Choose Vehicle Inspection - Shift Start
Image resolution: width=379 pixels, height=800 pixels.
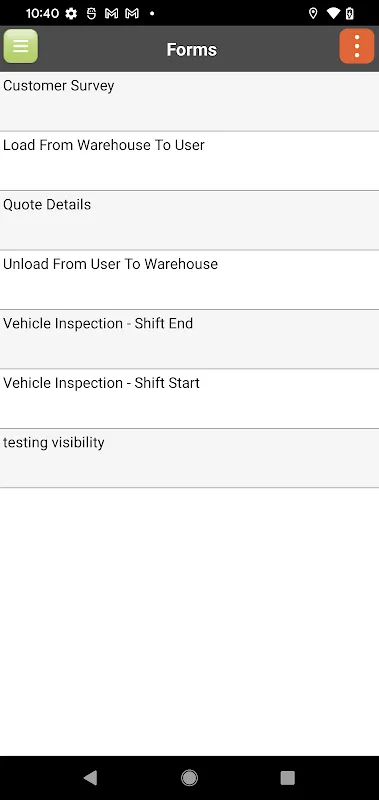point(189,398)
